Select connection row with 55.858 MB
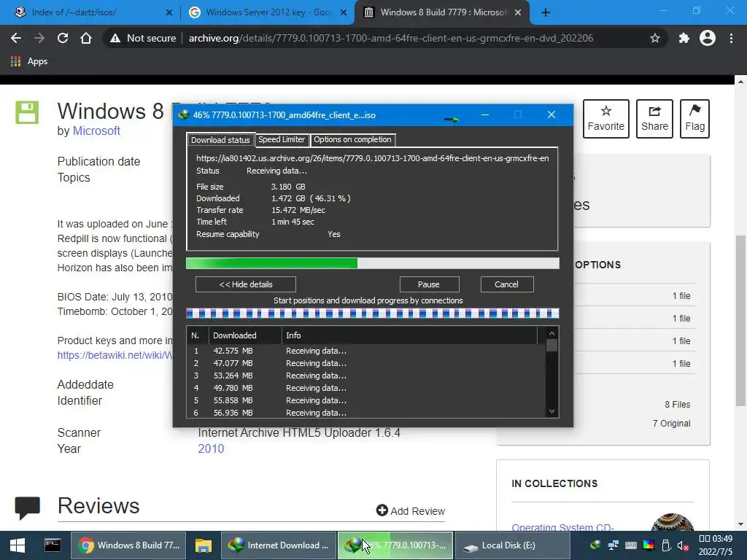747x560 pixels. pyautogui.click(x=366, y=400)
